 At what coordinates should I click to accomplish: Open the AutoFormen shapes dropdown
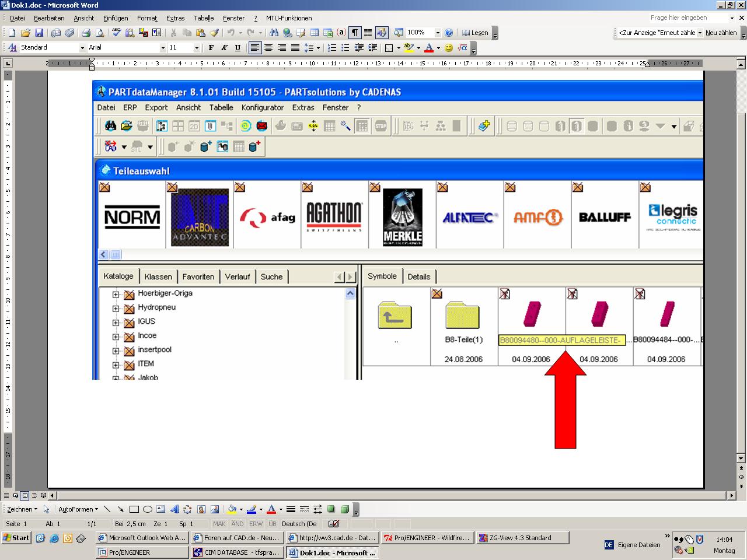tap(79, 509)
